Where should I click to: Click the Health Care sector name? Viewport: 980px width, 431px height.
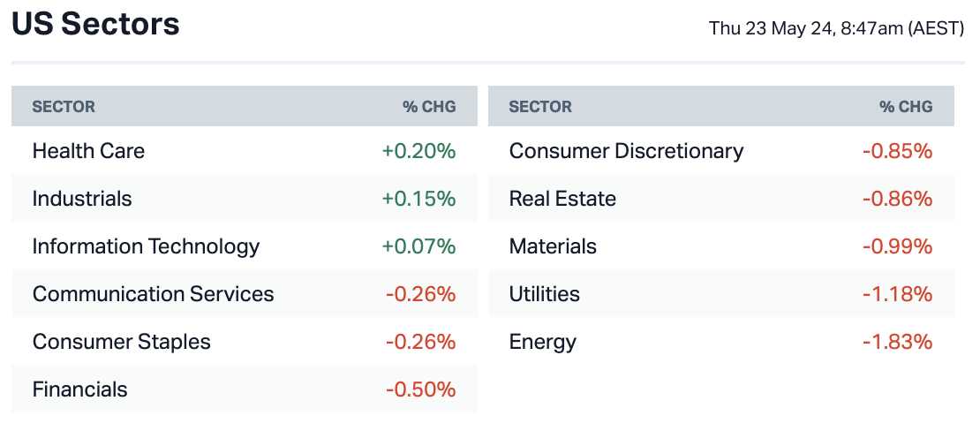[x=88, y=151]
